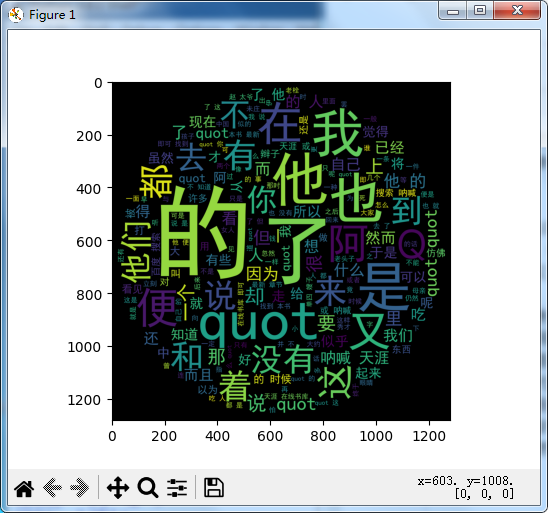Minimize the Figure 1 window
The height and width of the screenshot is (513, 548).
pyautogui.click(x=452, y=11)
